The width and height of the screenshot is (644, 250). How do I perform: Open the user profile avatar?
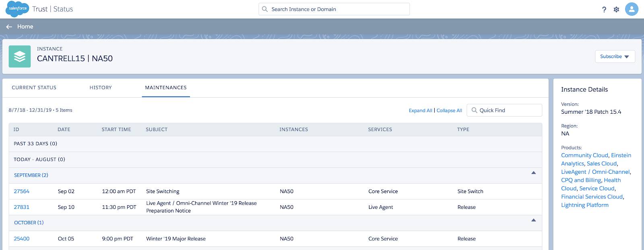(632, 9)
